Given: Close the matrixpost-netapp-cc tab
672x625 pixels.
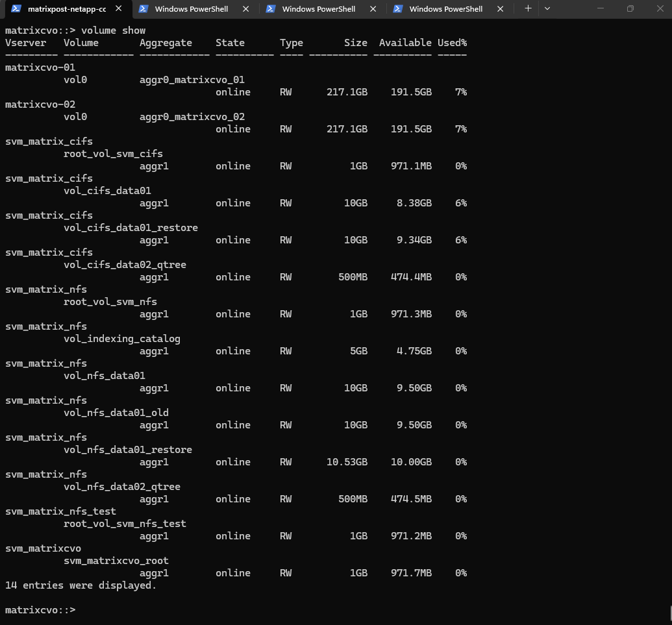Looking at the screenshot, I should point(118,9).
